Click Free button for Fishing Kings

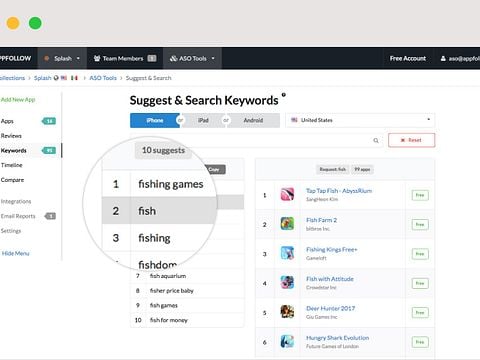pyautogui.click(x=420, y=254)
